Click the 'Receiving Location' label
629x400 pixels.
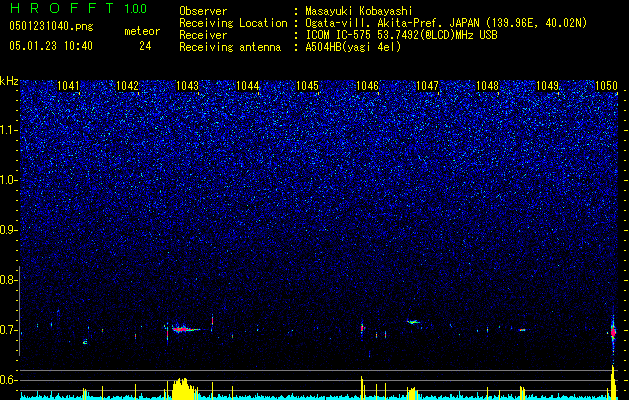[x=233, y=23]
